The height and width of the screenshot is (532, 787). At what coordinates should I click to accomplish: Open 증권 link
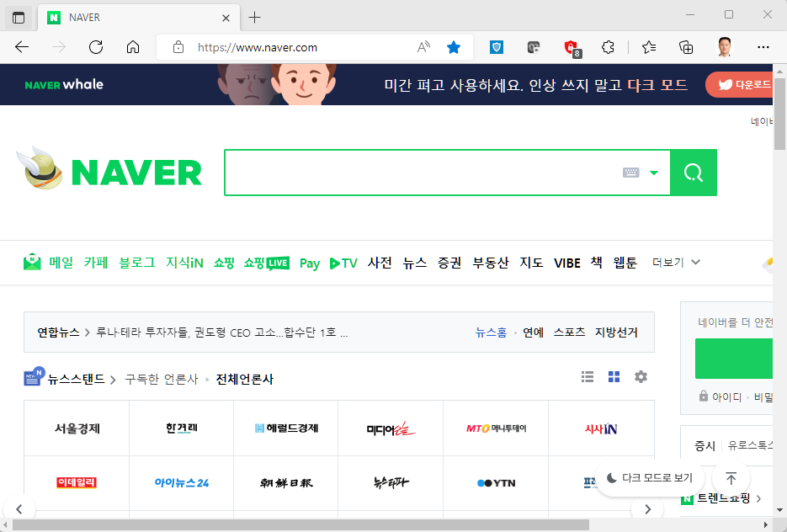449,263
